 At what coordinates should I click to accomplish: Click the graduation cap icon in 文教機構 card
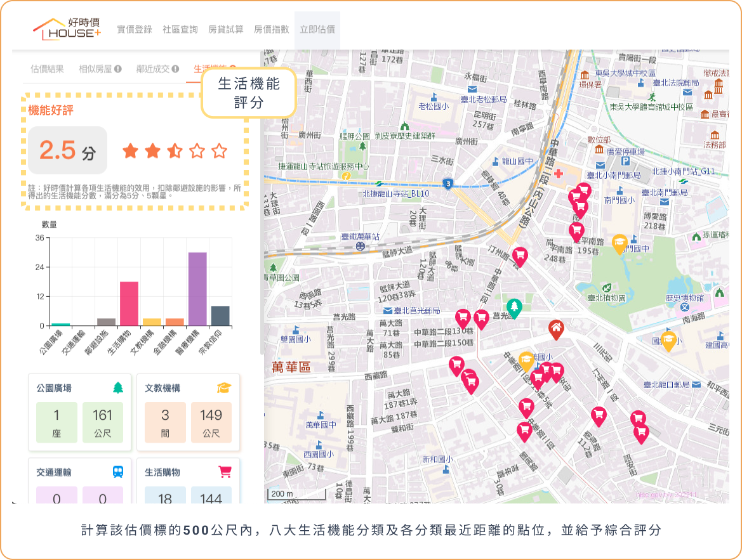pyautogui.click(x=223, y=387)
